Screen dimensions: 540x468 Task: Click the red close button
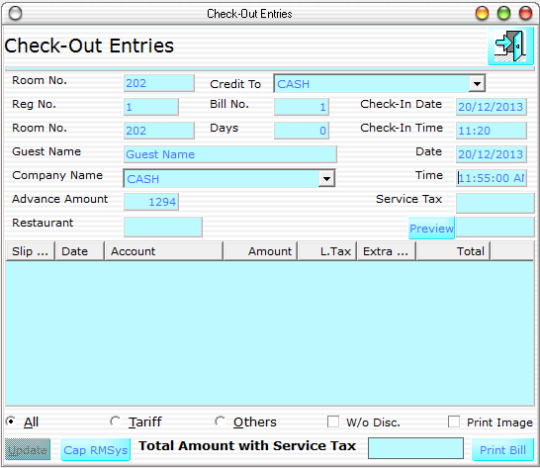coord(526,14)
